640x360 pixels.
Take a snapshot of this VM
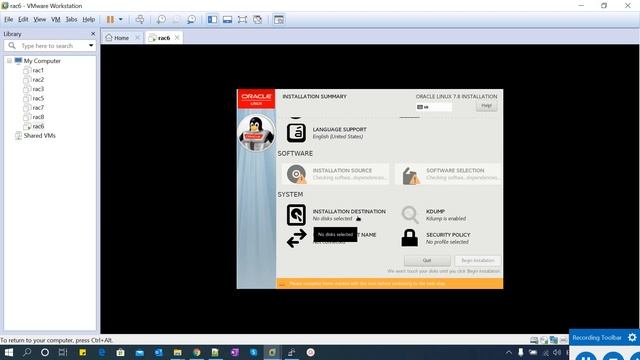(x=161, y=20)
